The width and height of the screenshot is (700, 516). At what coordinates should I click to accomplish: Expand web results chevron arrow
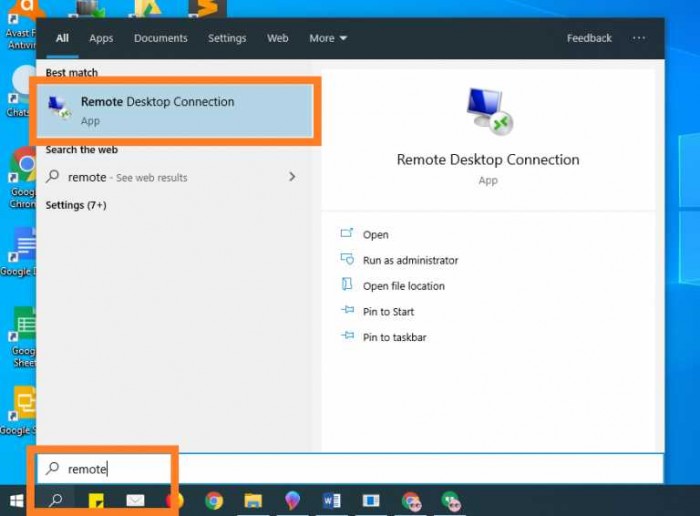(x=292, y=177)
